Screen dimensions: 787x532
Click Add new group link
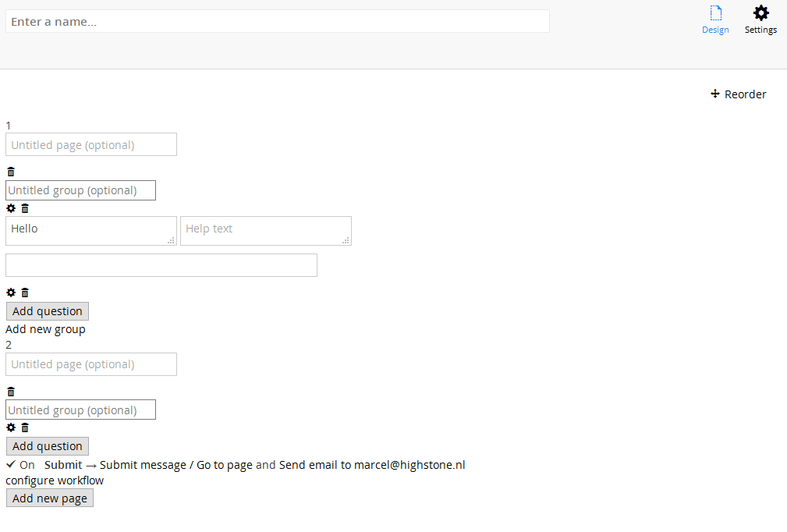[46, 329]
